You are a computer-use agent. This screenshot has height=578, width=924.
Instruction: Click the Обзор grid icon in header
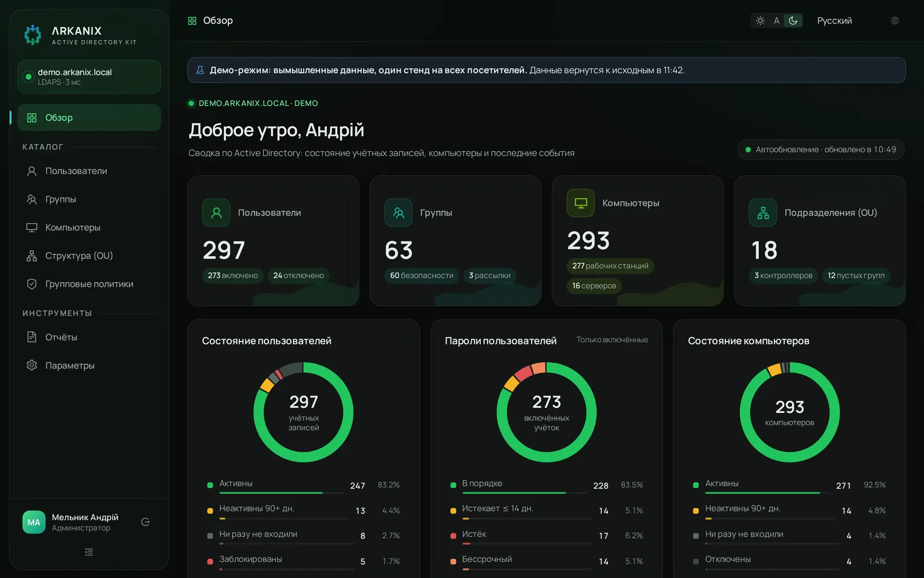(192, 21)
